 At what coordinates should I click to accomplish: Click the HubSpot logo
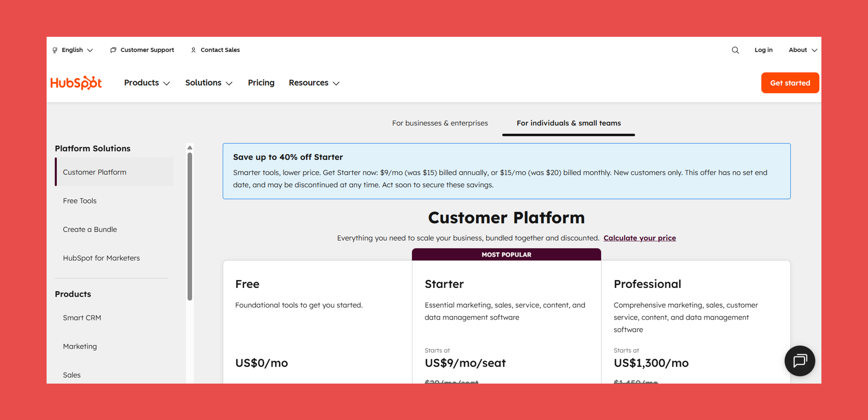point(76,83)
